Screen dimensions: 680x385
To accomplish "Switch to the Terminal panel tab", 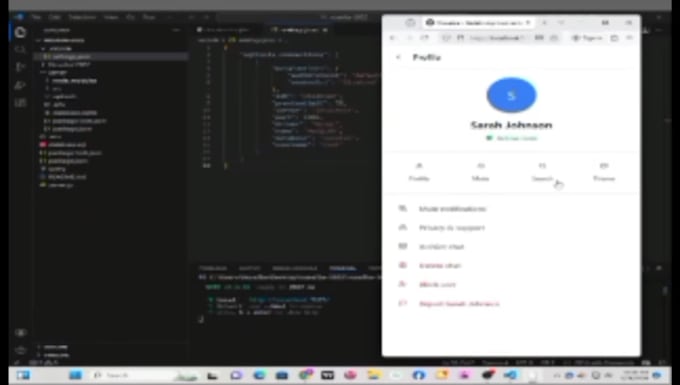I will point(343,268).
